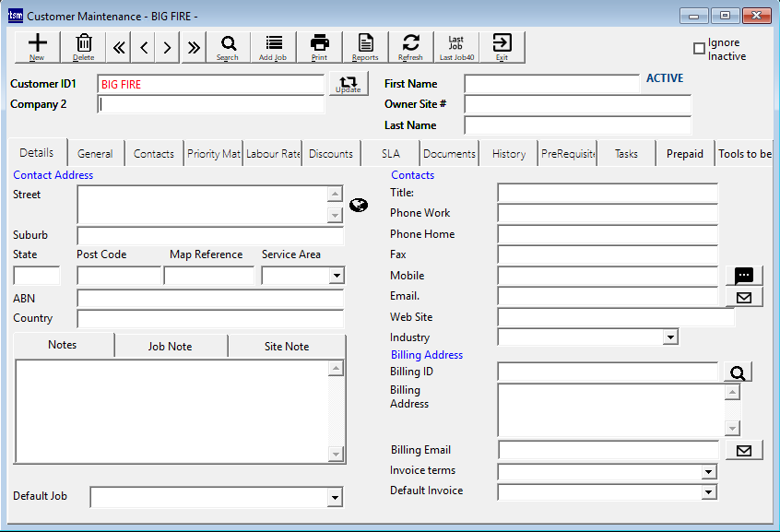This screenshot has width=780, height=532.
Task: Send an SMS via the Mobile icon
Action: coord(743,276)
